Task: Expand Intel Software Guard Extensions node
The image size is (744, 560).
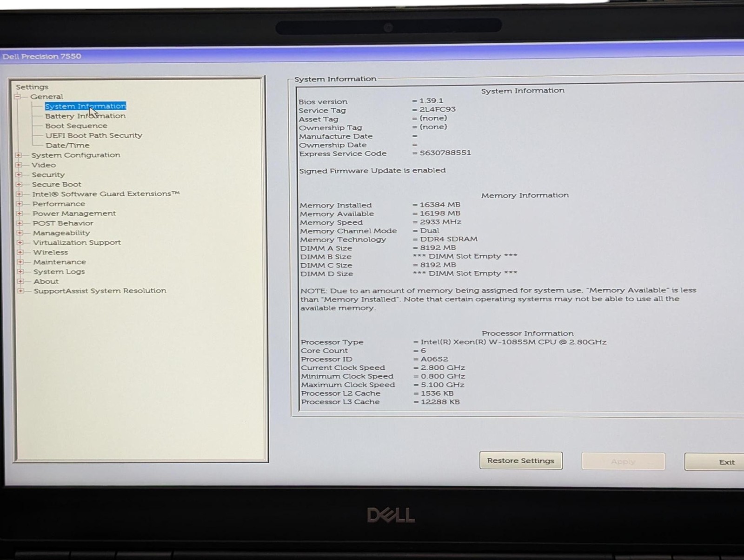Action: pyautogui.click(x=19, y=194)
